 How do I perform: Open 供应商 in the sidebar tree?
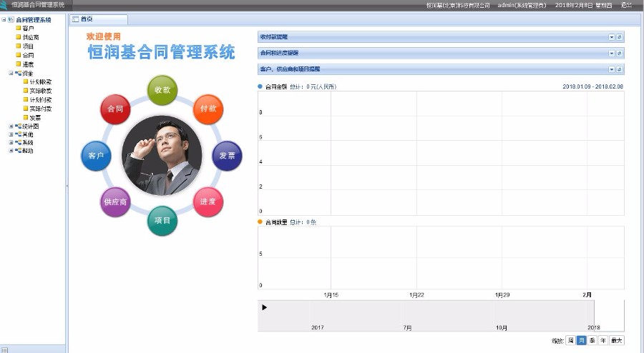pos(30,37)
